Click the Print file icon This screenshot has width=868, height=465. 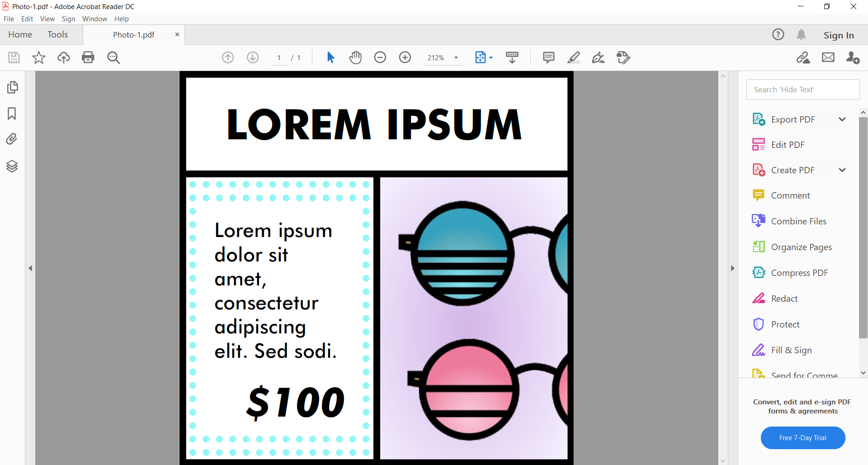pos(88,57)
